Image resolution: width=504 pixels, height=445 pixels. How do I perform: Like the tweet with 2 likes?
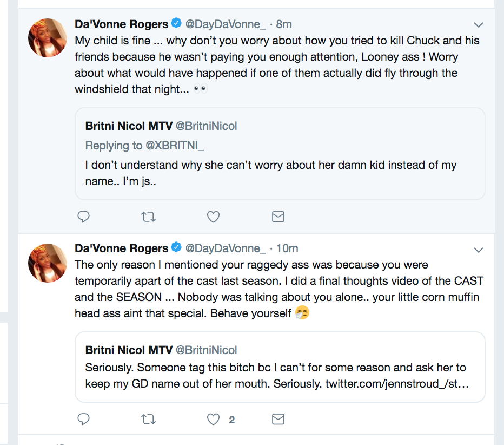[x=213, y=420]
